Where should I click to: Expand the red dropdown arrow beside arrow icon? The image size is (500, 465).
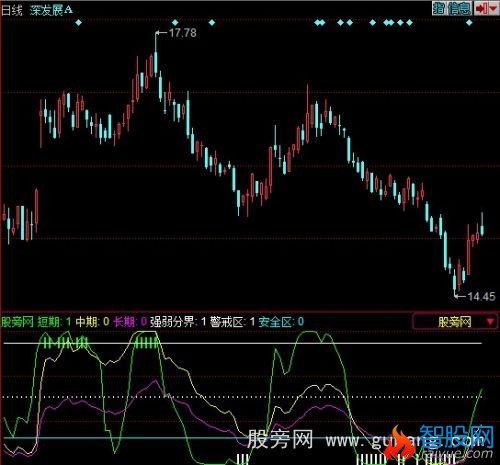[x=493, y=9]
